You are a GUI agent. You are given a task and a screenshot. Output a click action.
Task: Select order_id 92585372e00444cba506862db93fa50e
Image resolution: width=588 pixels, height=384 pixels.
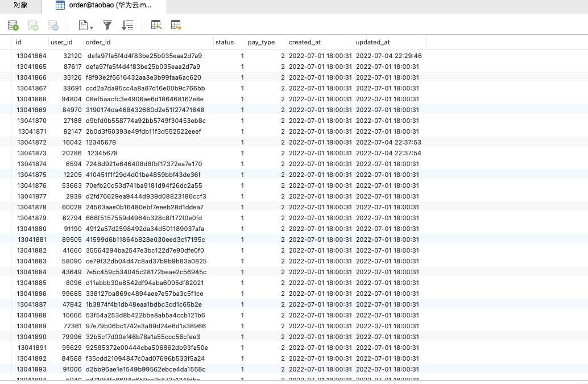[147, 348]
